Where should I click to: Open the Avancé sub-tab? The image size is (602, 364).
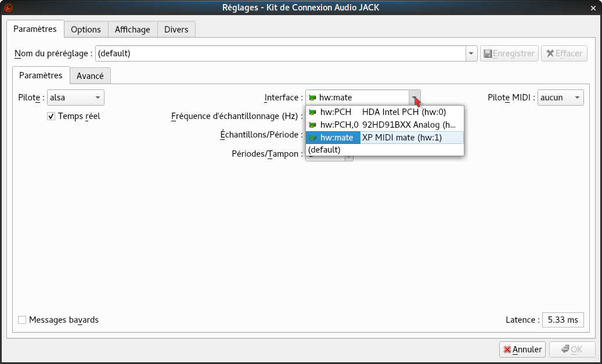(x=90, y=76)
